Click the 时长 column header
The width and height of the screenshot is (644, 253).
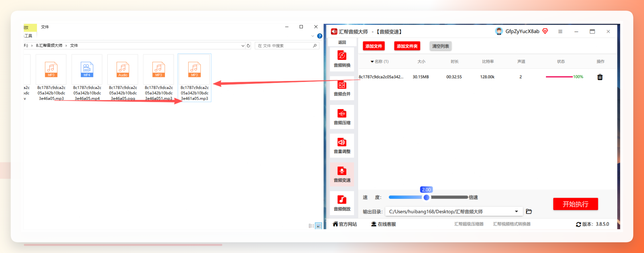click(455, 62)
